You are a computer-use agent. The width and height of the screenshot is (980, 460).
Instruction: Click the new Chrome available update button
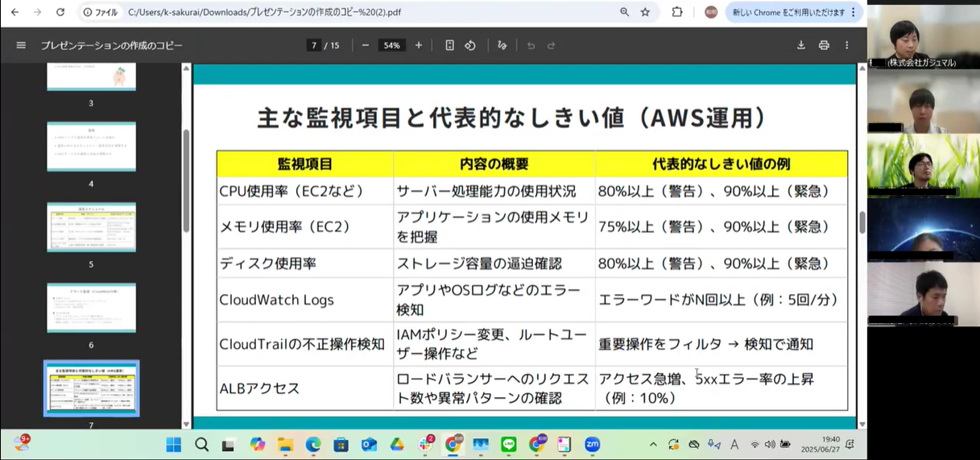[795, 12]
